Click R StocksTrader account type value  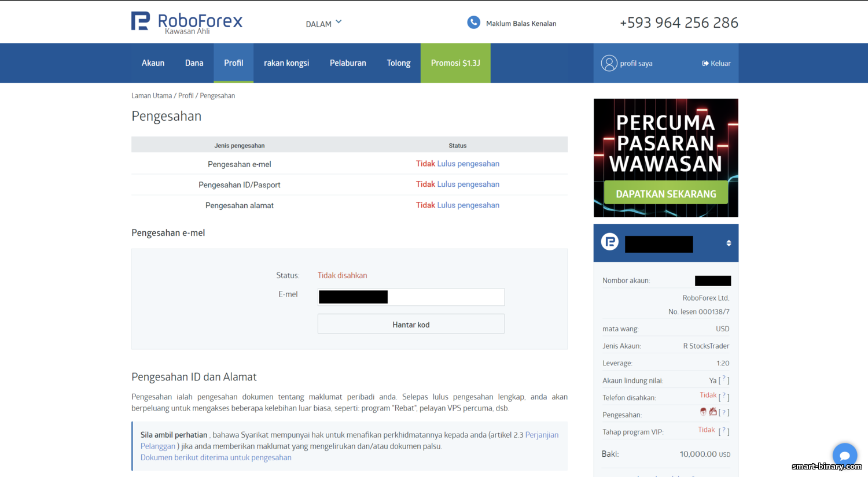coord(706,346)
